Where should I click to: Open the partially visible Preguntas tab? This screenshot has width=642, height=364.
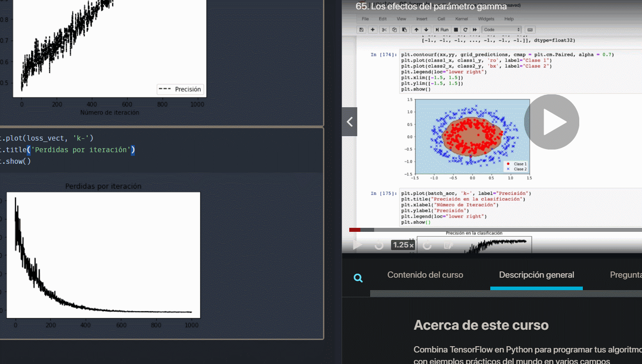(x=626, y=275)
